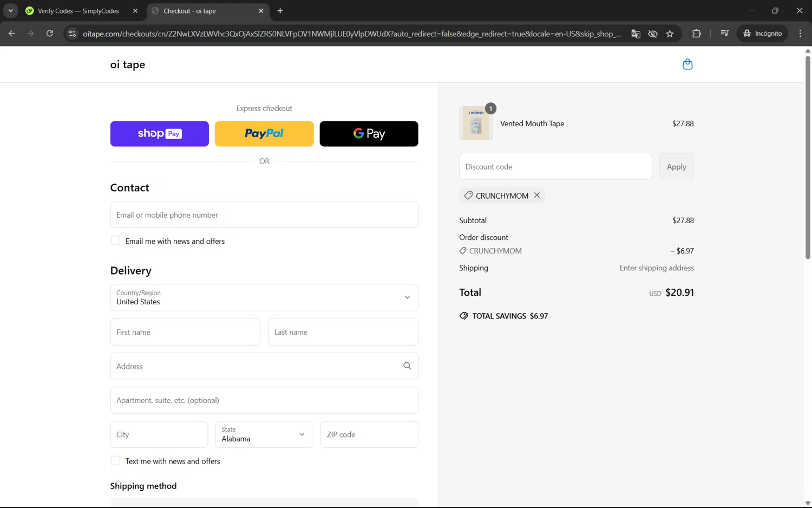Select the Checkout - oi tape tab
The height and width of the screenshot is (508, 812).
[x=189, y=11]
